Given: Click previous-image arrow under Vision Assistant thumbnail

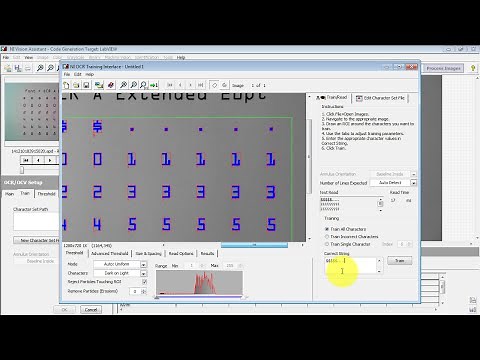Looking at the screenshot, I should pos(38,160).
